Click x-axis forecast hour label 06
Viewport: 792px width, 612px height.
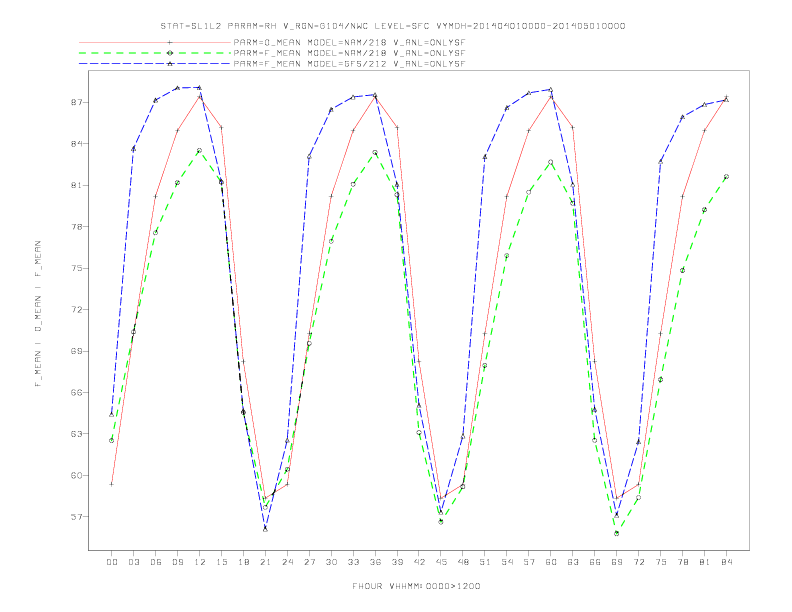coord(156,562)
